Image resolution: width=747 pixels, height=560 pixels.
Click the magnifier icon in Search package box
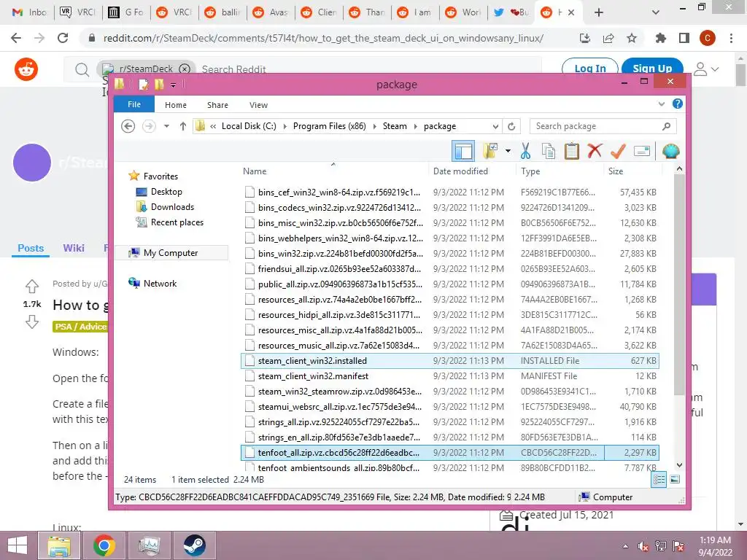(x=667, y=126)
